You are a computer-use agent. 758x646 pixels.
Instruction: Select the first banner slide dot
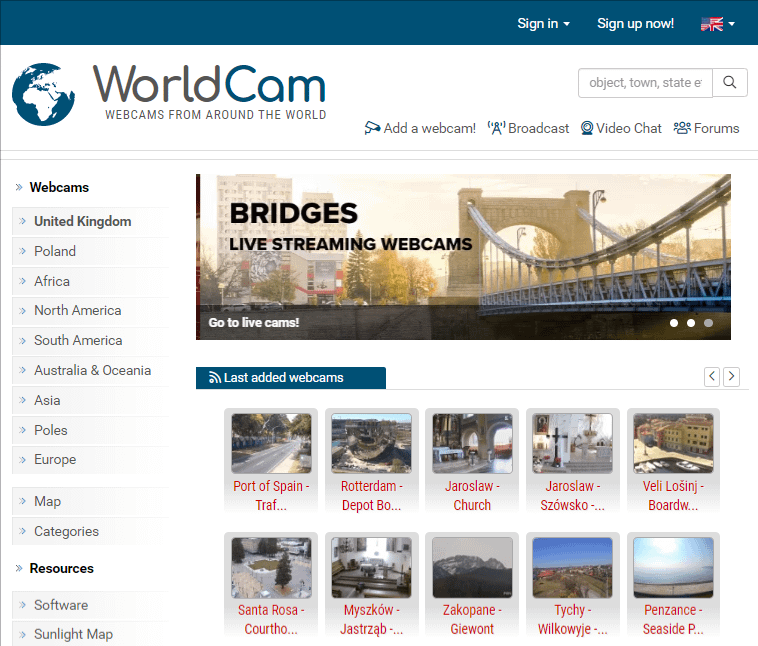674,323
